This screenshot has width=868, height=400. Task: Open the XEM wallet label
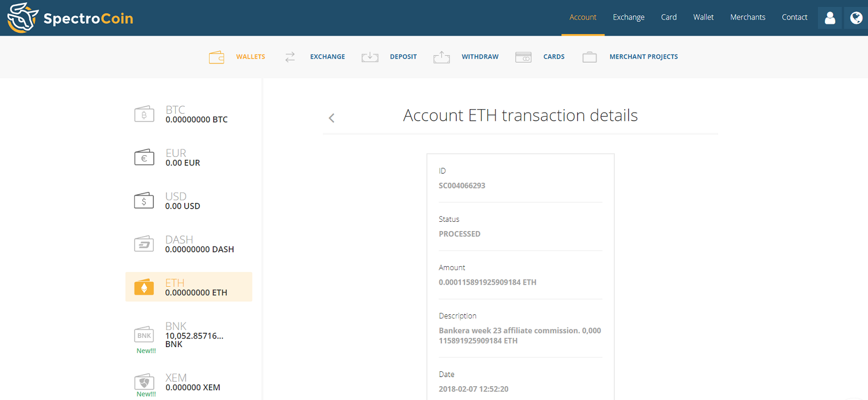tap(176, 378)
